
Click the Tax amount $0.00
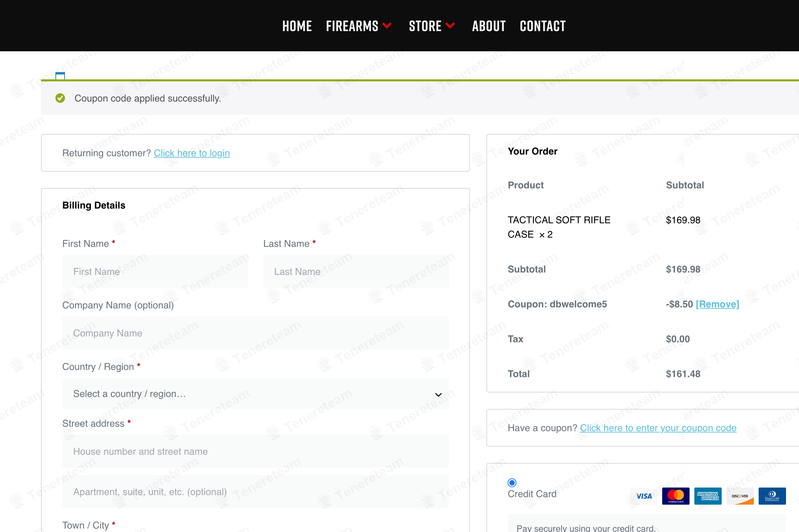678,339
